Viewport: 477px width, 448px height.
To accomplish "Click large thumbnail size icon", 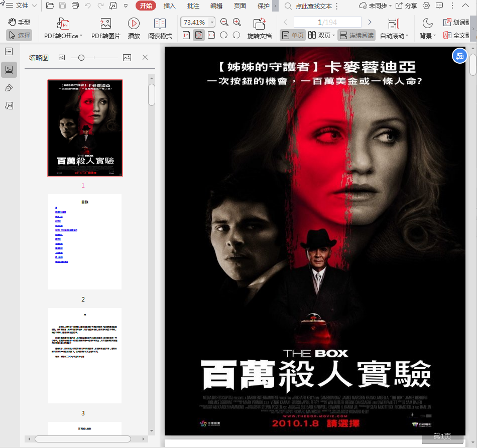I will tap(127, 58).
